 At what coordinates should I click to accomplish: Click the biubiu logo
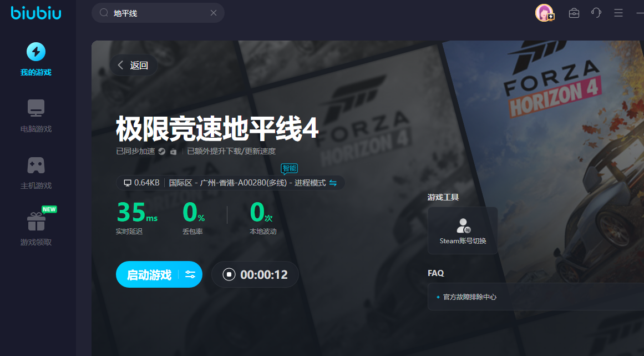[x=36, y=13]
